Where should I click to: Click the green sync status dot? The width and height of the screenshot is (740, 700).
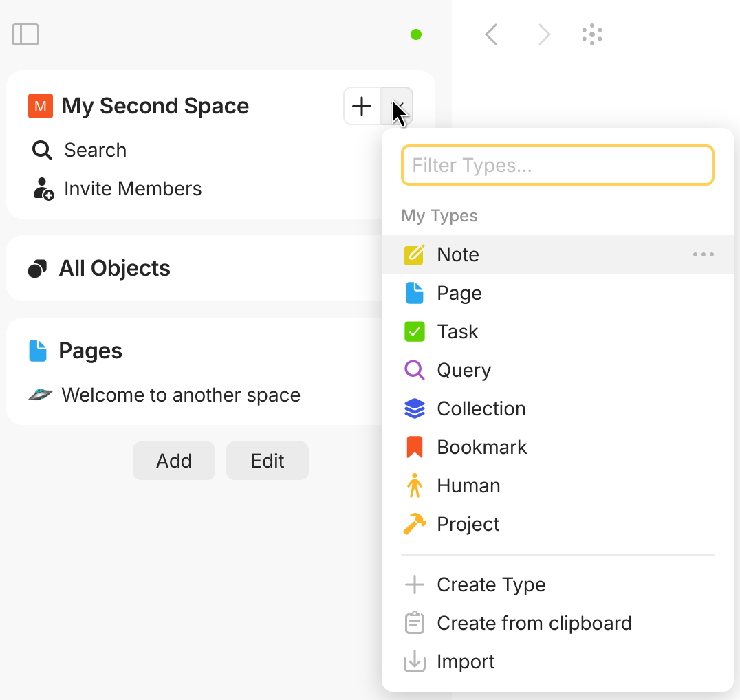click(x=416, y=34)
